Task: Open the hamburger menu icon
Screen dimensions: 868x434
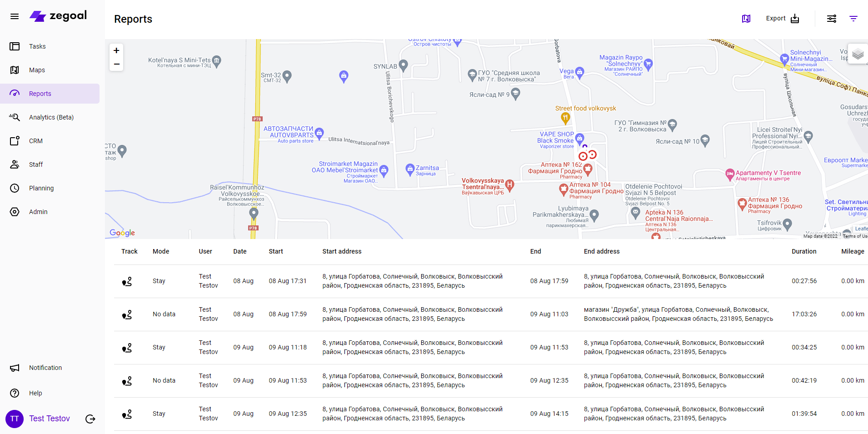Action: (15, 16)
